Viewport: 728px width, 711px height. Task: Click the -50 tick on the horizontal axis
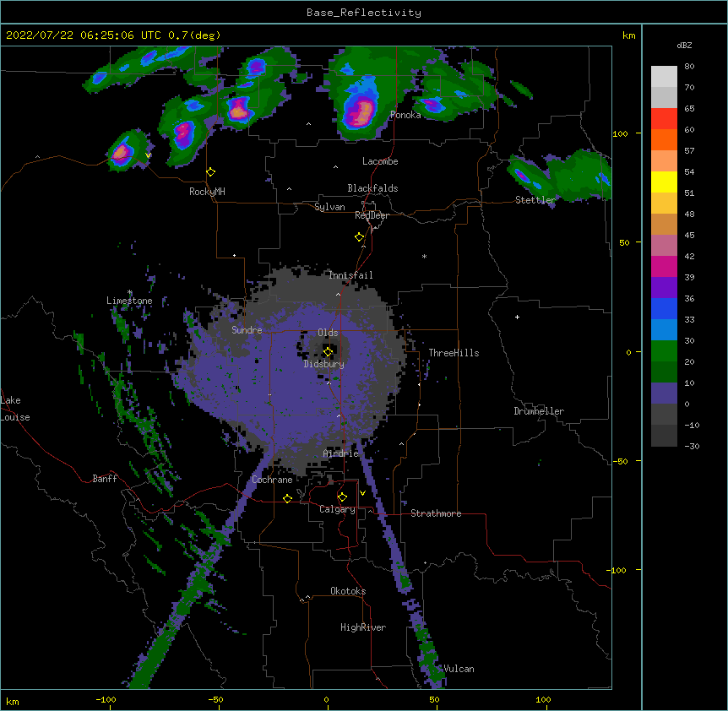pos(215,700)
